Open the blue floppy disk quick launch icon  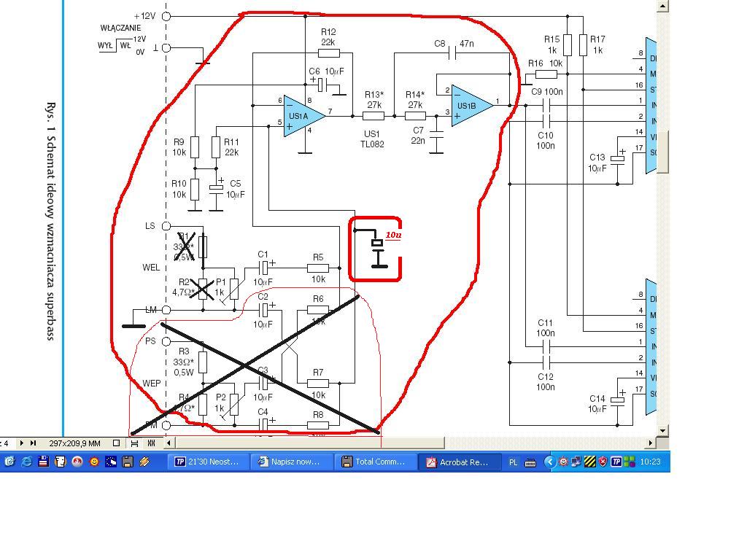[x=43, y=461]
